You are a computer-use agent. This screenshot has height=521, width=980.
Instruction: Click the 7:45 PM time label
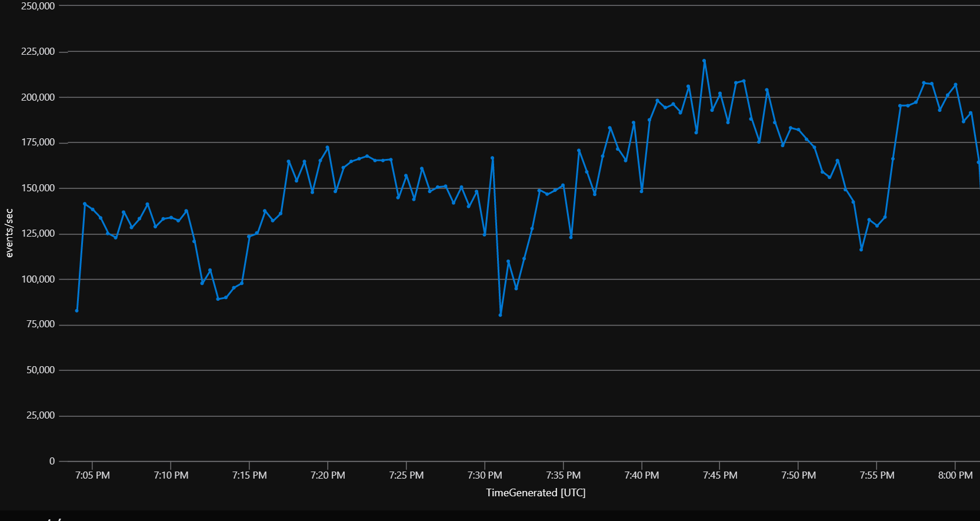click(720, 476)
